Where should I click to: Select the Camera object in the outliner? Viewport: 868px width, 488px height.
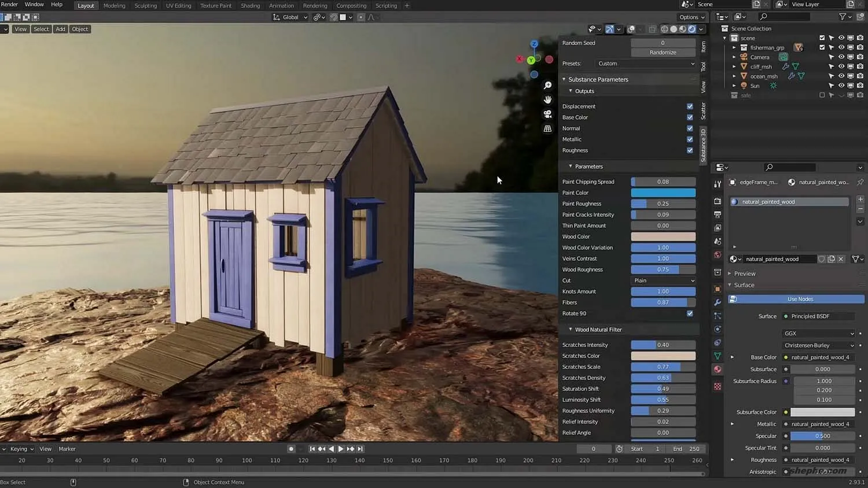(x=759, y=57)
